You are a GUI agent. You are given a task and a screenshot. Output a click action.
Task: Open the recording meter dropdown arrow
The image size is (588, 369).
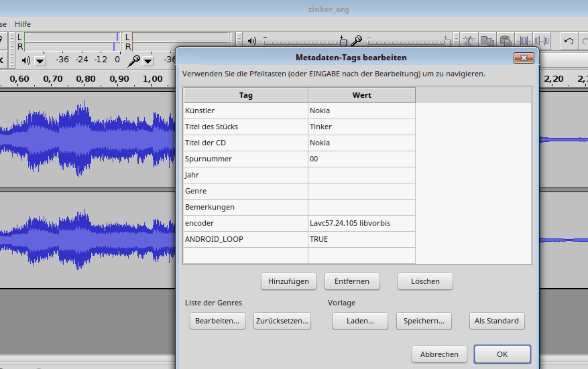tap(148, 61)
